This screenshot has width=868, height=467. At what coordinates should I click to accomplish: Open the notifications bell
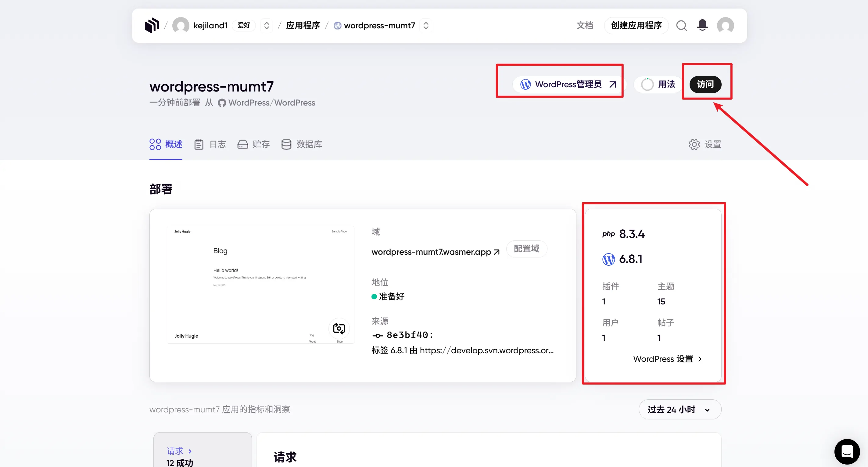702,25
